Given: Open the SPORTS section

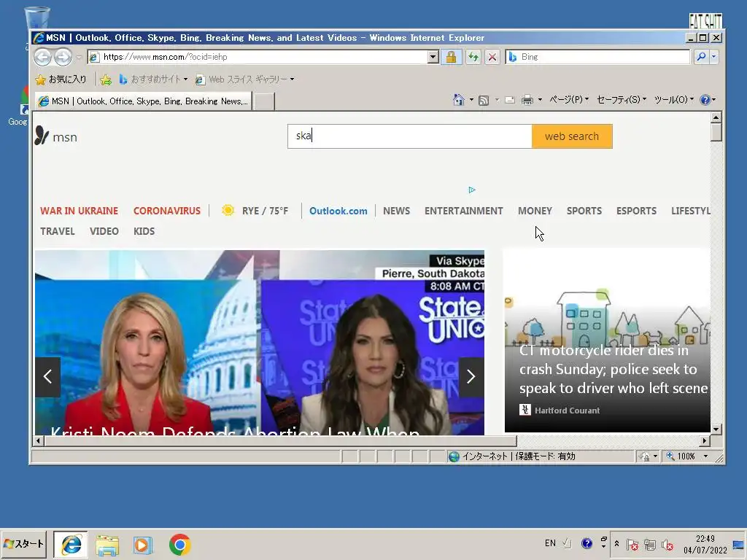Looking at the screenshot, I should (584, 211).
